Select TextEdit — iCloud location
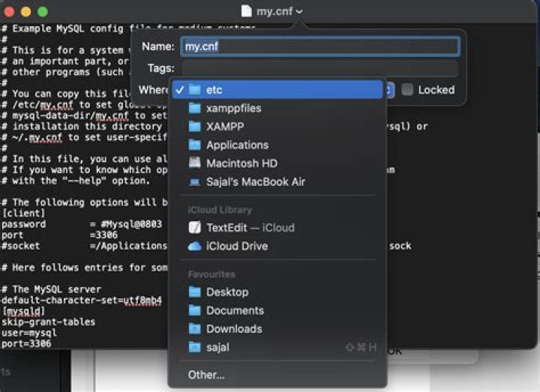 (277, 228)
